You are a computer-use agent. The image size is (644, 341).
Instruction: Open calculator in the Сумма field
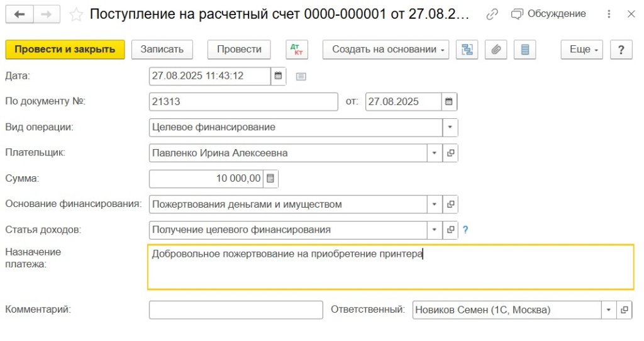(x=270, y=179)
